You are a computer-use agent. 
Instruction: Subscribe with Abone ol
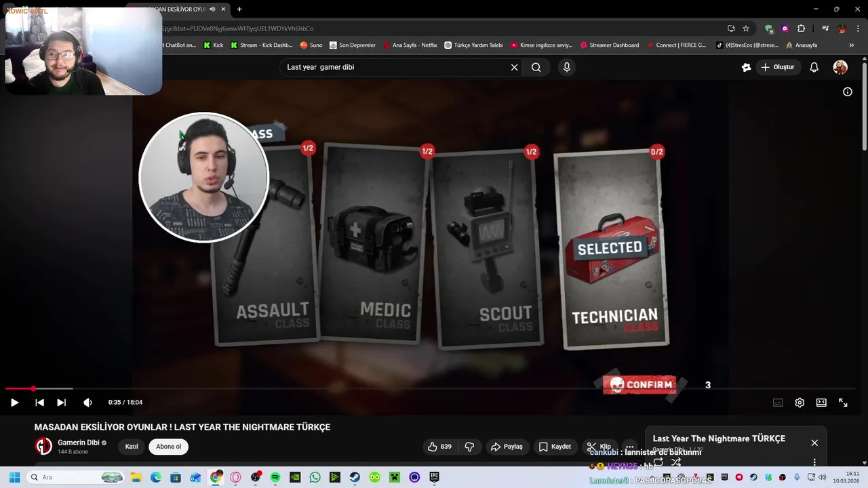pyautogui.click(x=169, y=447)
